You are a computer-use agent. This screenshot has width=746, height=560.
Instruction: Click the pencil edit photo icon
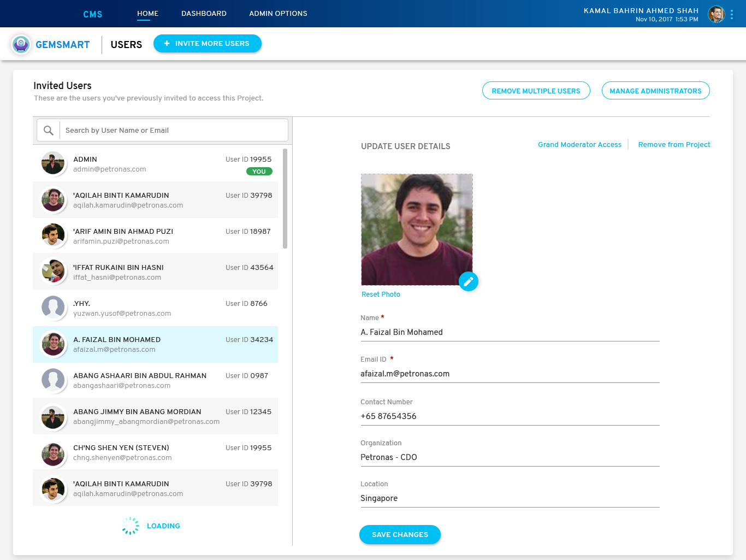click(x=468, y=281)
